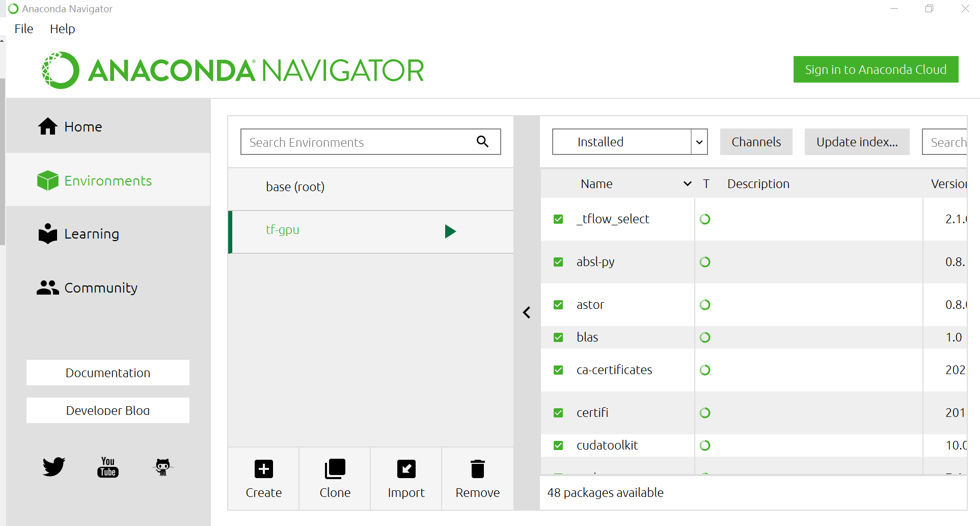Click the Create button label
This screenshot has height=526, width=980.
(264, 492)
